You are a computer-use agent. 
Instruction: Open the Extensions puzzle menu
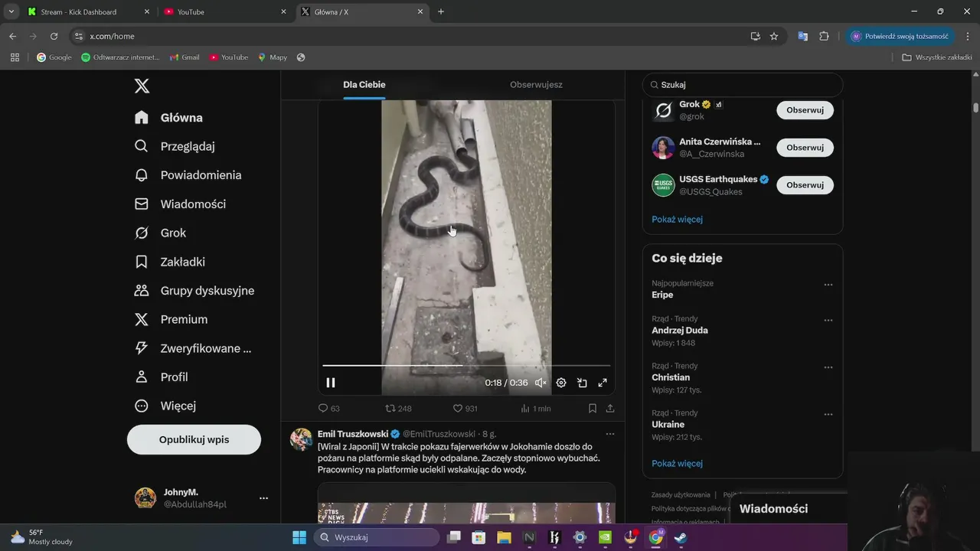tap(824, 36)
